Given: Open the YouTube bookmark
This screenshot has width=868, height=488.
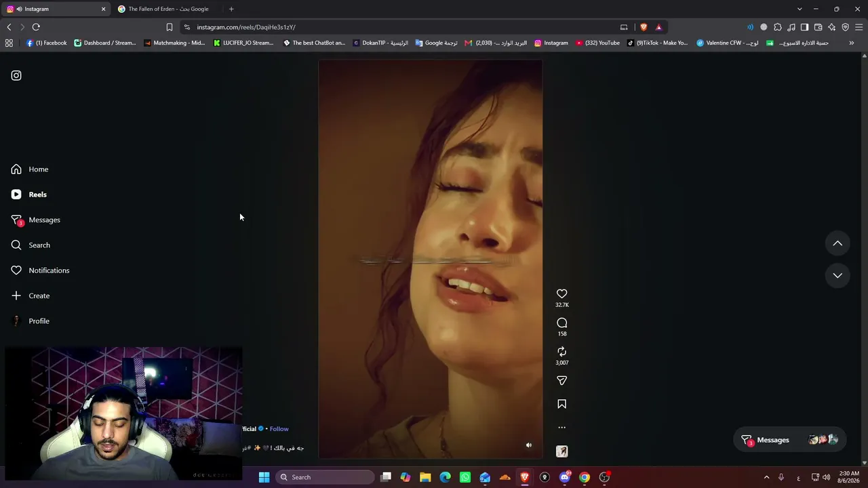Looking at the screenshot, I should [597, 43].
